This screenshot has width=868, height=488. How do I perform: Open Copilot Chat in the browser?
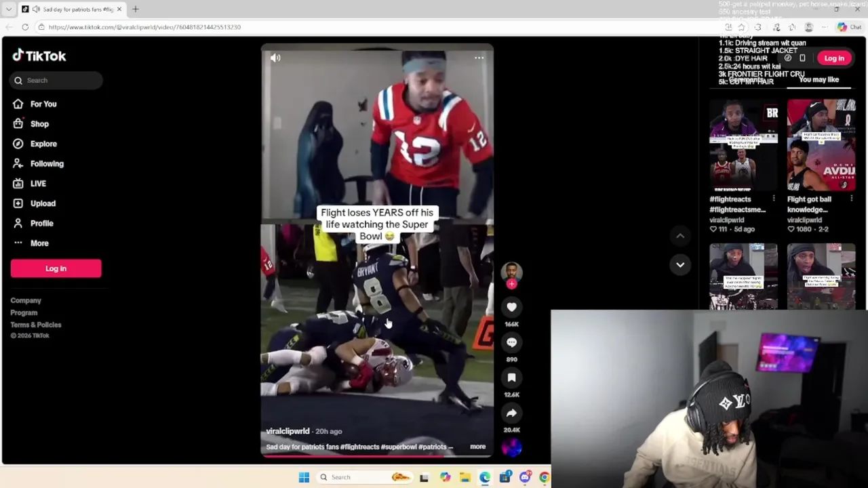(849, 27)
